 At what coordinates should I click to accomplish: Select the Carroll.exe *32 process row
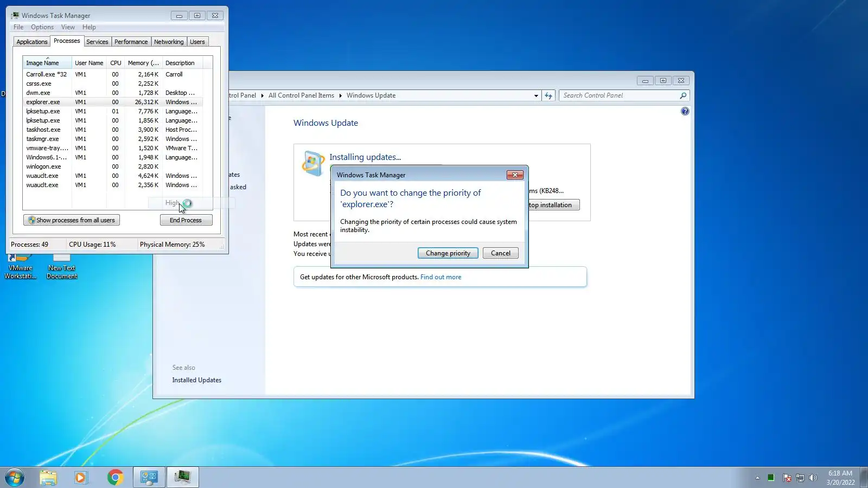tap(113, 74)
